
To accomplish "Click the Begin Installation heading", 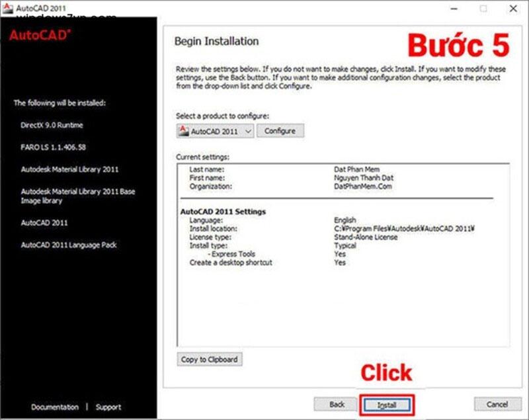I will (x=216, y=41).
